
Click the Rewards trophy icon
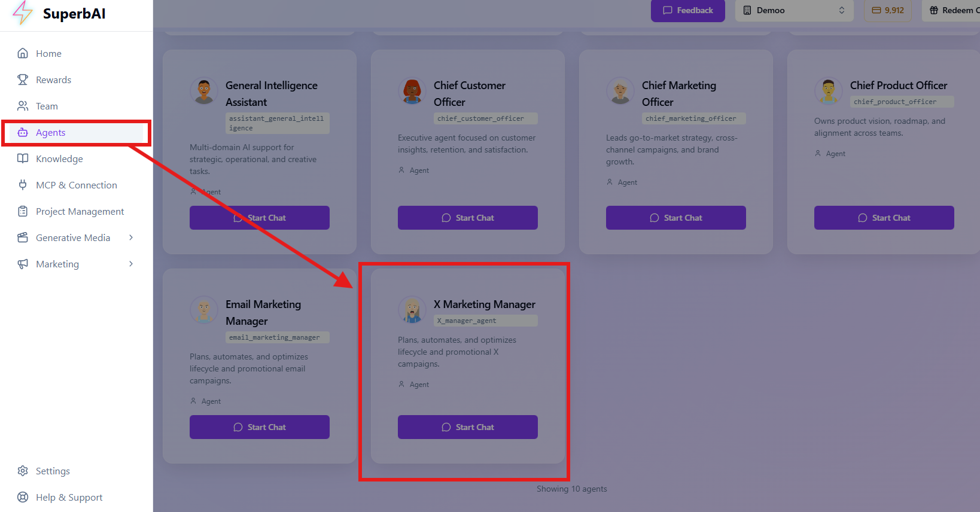23,80
